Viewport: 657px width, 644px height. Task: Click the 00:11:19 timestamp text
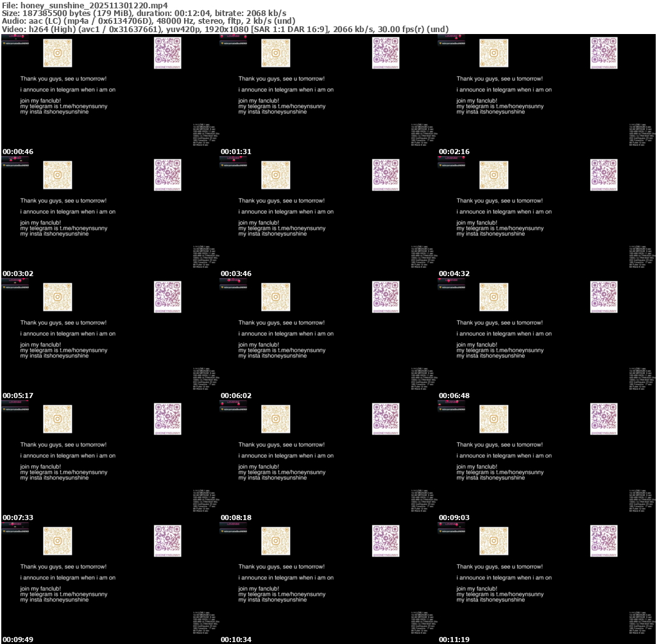[x=454, y=640]
